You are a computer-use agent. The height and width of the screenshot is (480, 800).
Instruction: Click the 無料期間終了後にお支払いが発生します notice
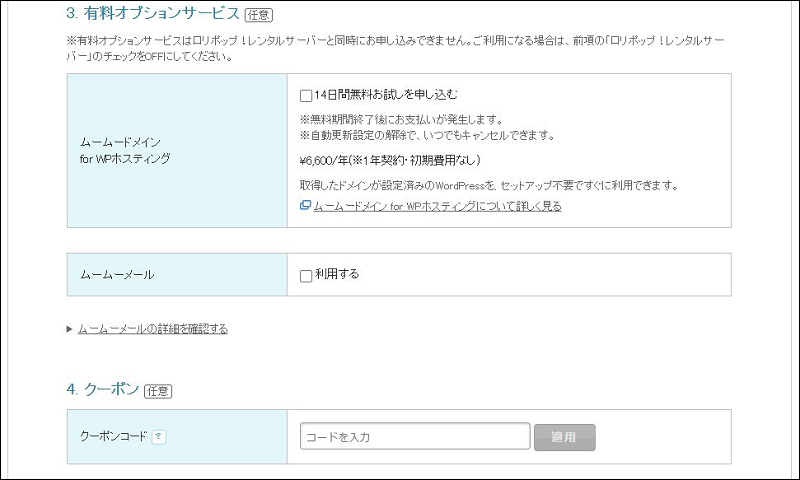(400, 119)
